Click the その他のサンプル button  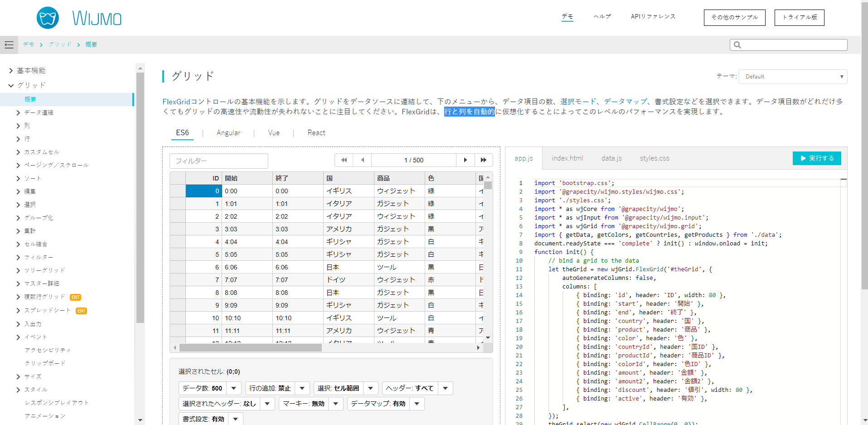[x=735, y=18]
